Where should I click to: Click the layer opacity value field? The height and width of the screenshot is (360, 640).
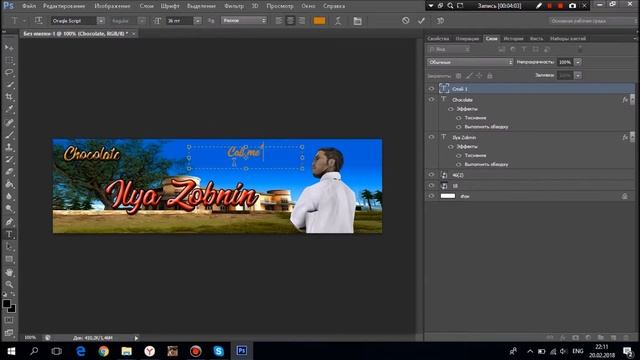click(565, 62)
